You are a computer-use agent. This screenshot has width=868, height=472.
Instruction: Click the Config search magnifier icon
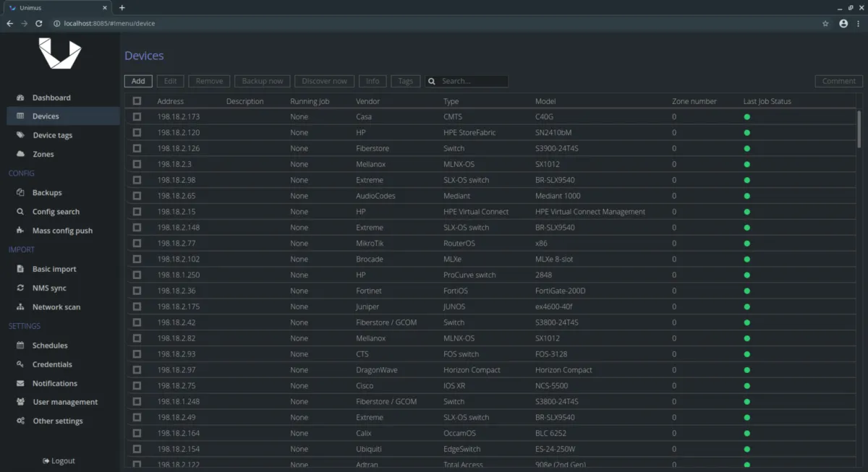pos(20,212)
